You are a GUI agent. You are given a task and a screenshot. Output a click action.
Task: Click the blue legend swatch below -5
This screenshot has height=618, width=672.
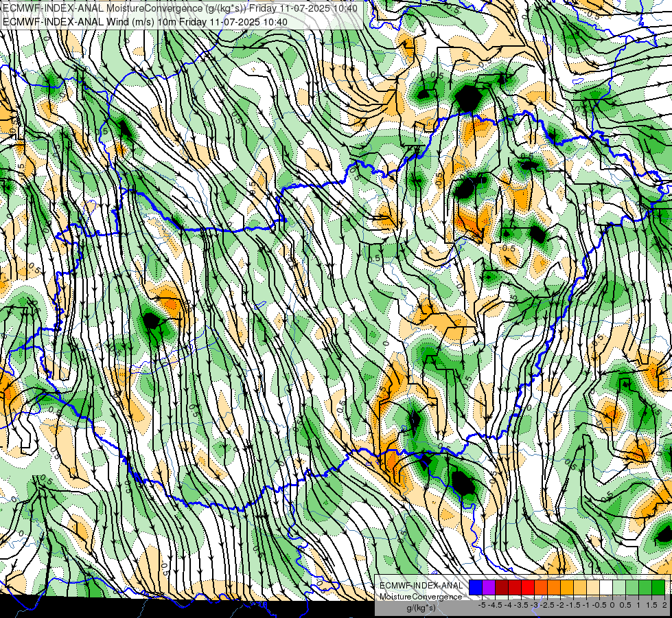click(476, 588)
